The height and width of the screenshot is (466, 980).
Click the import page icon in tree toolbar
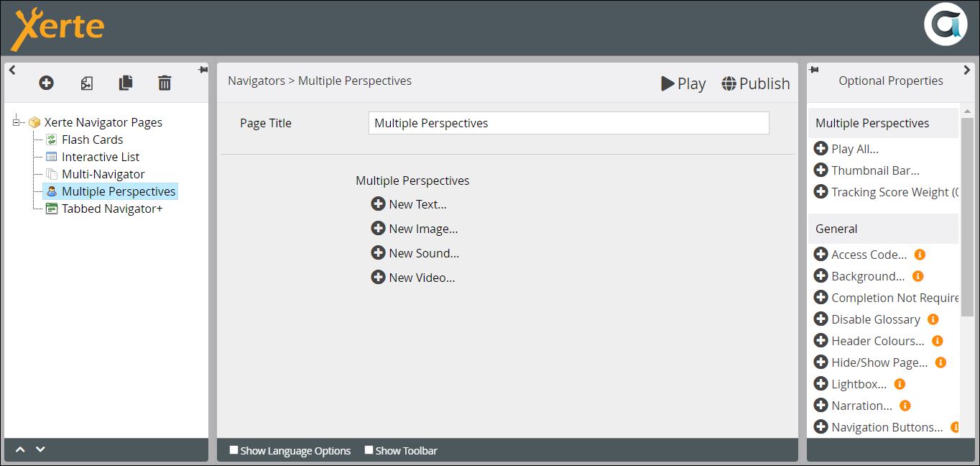pyautogui.click(x=86, y=83)
